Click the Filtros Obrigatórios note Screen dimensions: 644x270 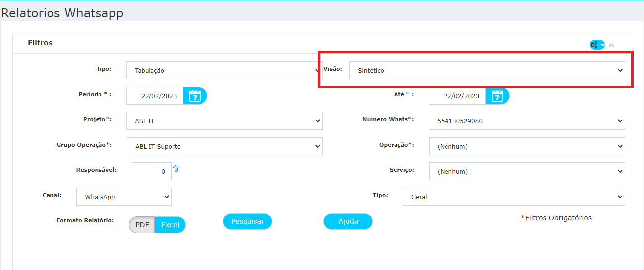[556, 218]
